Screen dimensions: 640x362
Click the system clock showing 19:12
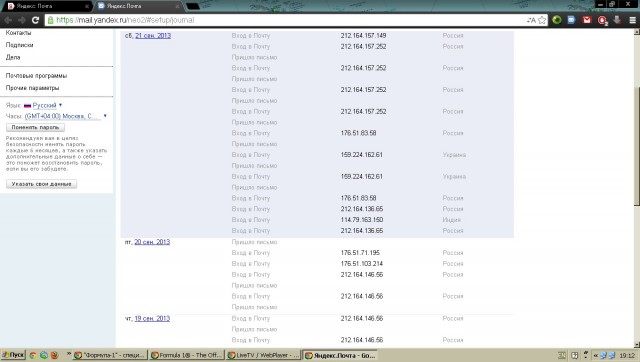tap(627, 355)
